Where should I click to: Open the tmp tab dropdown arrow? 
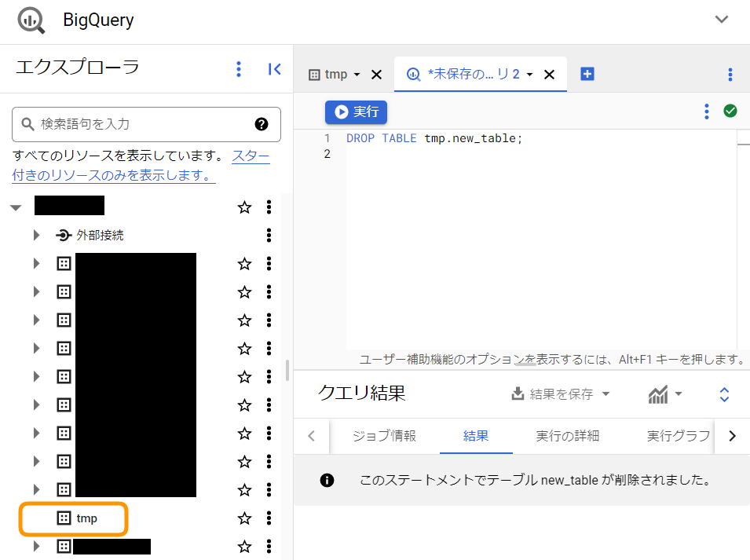(357, 75)
